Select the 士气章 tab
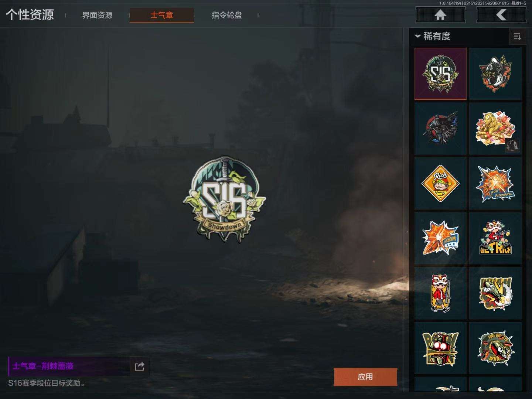532x399 pixels. click(x=162, y=15)
